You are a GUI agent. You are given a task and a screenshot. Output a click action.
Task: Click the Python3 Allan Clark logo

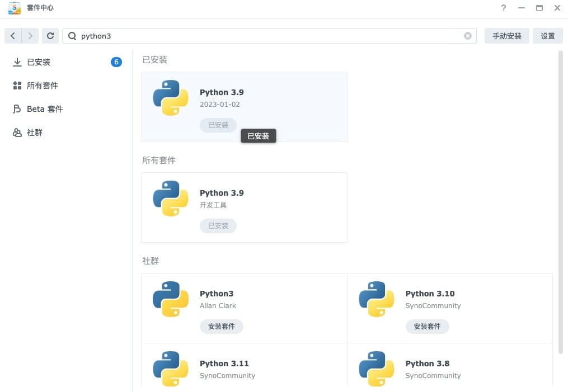[171, 299]
